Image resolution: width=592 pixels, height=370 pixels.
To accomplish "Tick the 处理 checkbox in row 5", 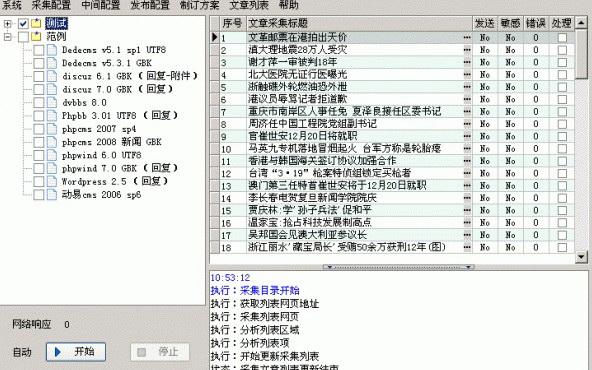I will [562, 87].
